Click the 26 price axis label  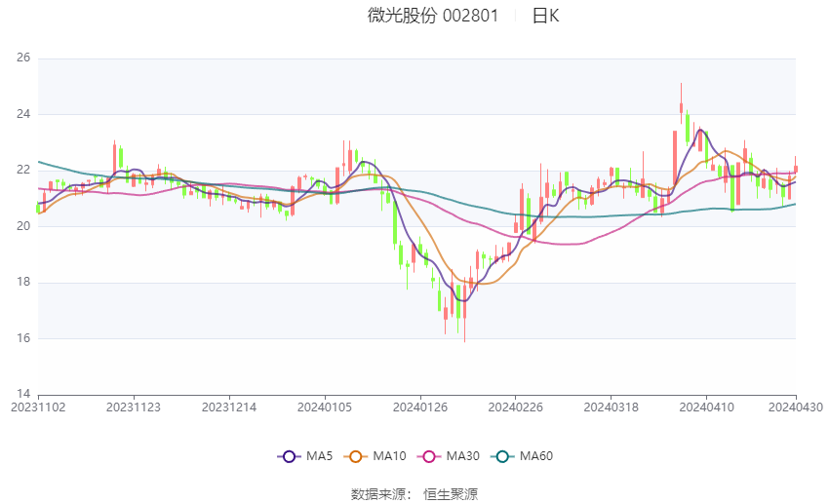pos(23,58)
